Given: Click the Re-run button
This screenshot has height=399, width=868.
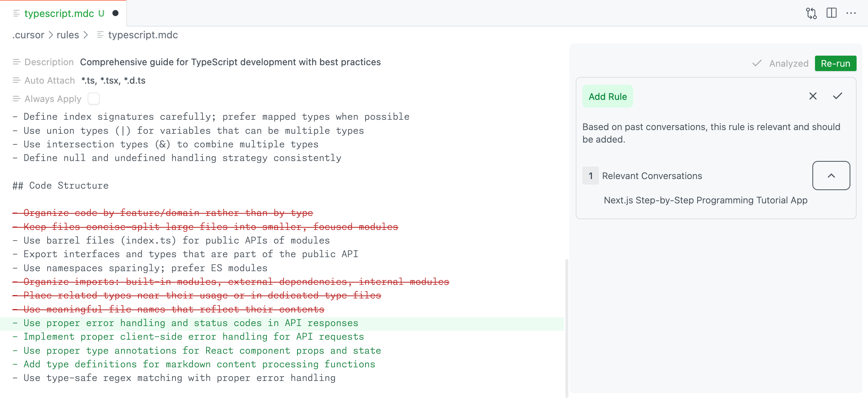Looking at the screenshot, I should 836,63.
